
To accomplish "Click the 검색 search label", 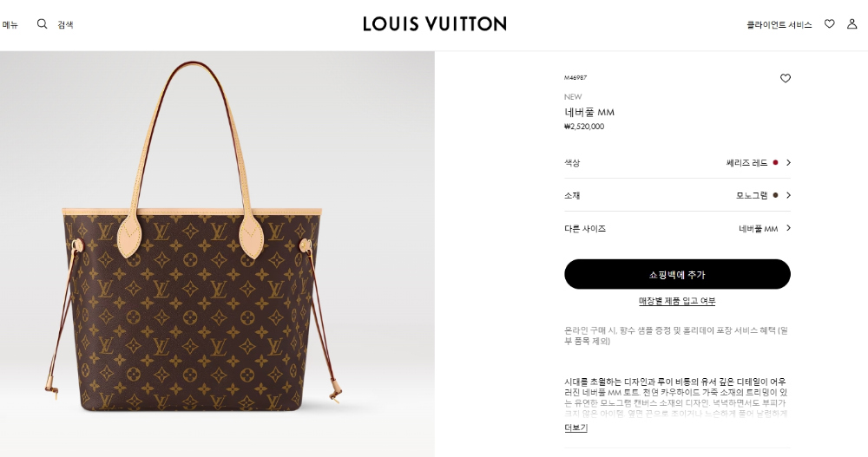I will pos(65,24).
